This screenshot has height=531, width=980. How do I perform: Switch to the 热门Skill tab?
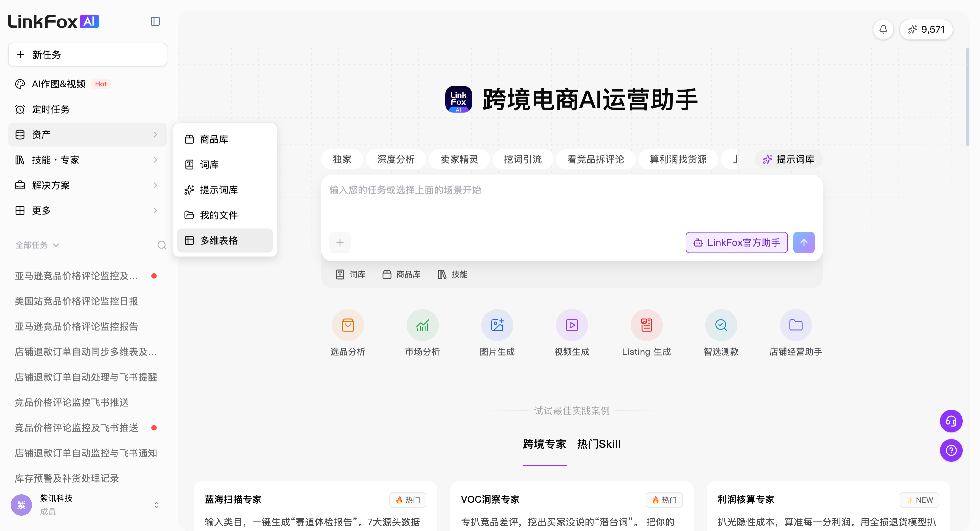(599, 444)
